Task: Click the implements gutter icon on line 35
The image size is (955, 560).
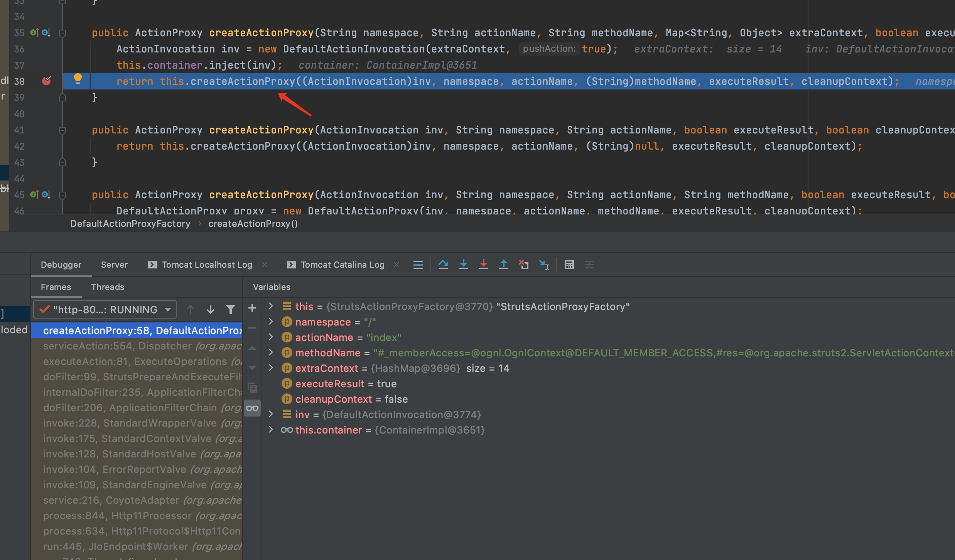Action: point(34,32)
